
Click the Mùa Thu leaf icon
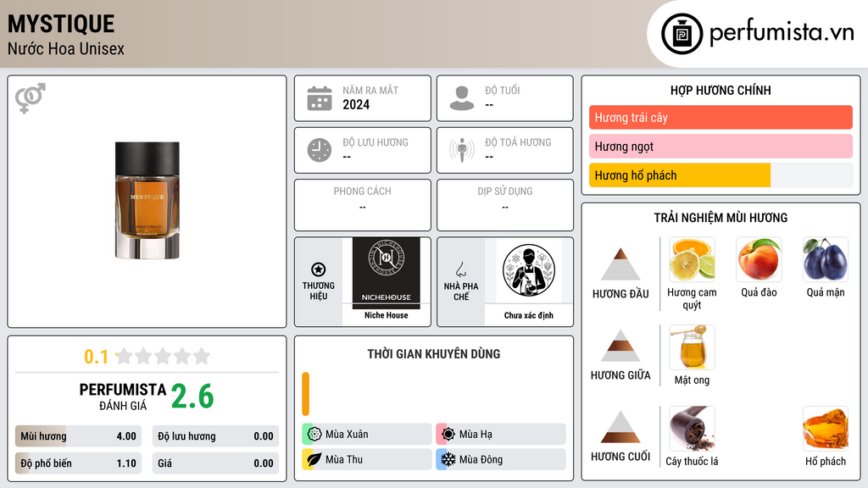click(314, 459)
